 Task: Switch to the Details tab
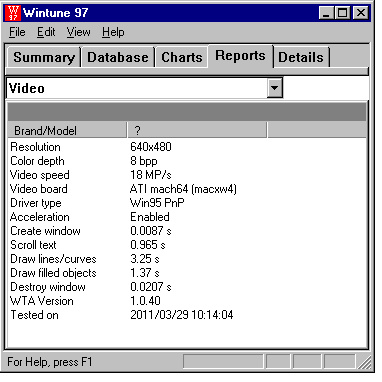[x=301, y=57]
